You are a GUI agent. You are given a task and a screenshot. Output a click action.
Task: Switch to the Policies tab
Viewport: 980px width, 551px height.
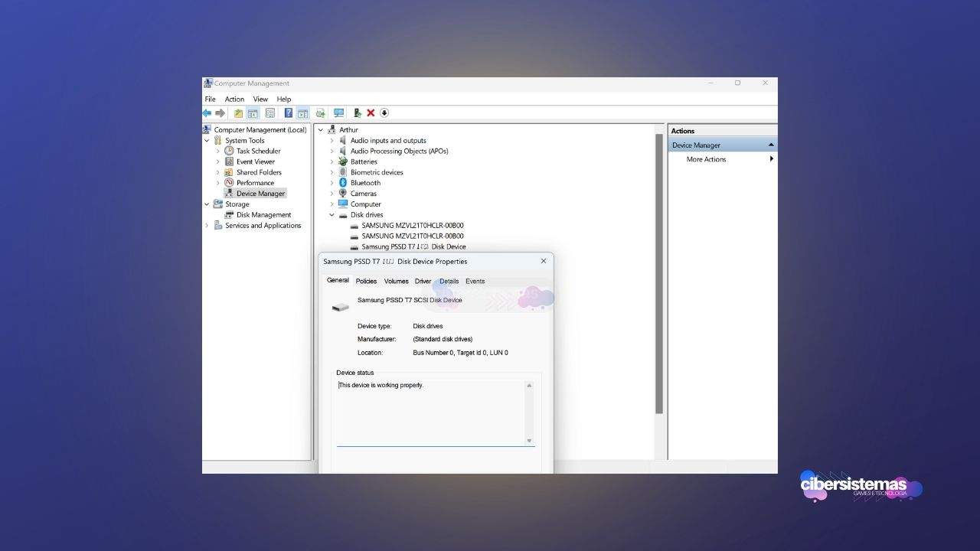point(366,282)
